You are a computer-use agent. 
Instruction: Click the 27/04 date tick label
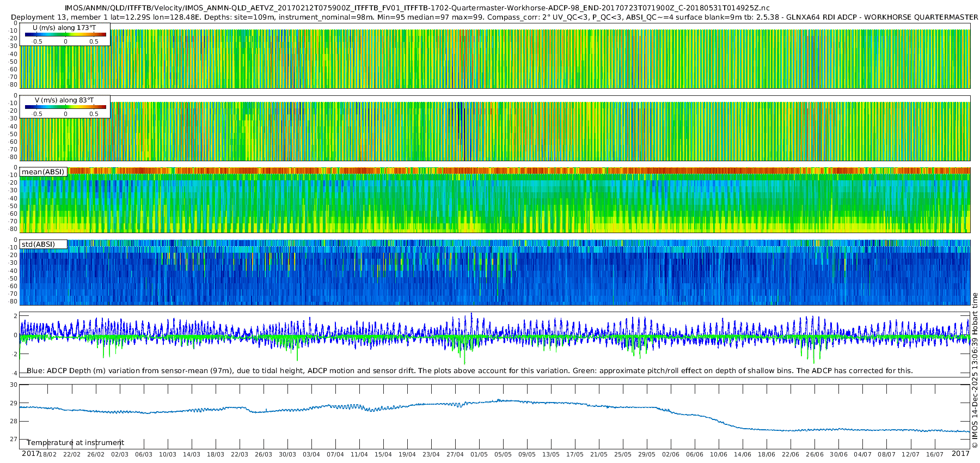[455, 454]
